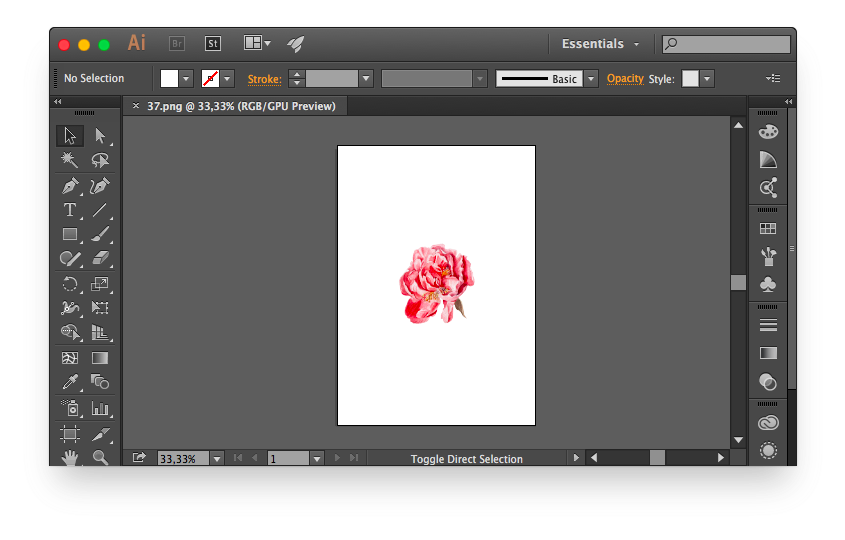Click the Opacity link in control bar
The image size is (845, 540).
point(625,79)
